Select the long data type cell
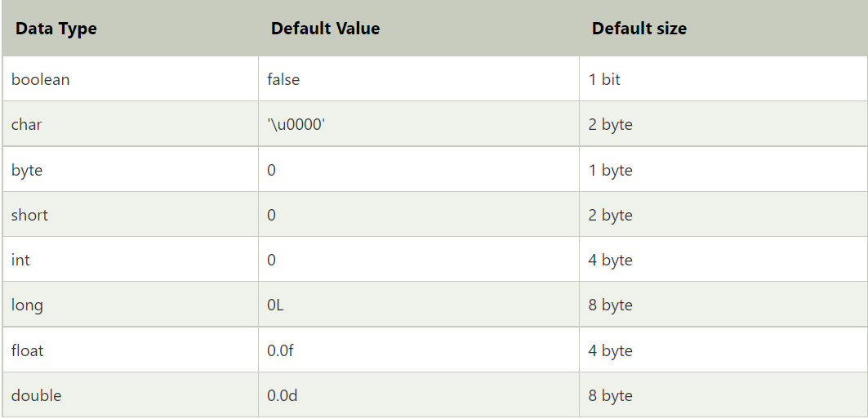Viewport: 868px width, 419px height. tap(27, 305)
